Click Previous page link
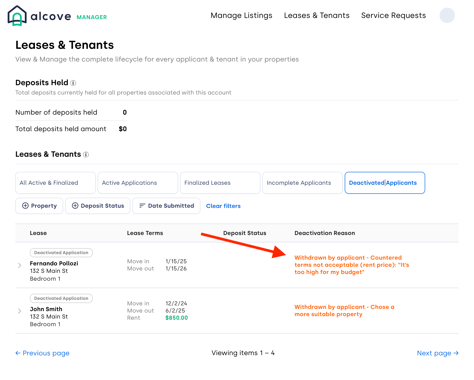 pos(42,353)
